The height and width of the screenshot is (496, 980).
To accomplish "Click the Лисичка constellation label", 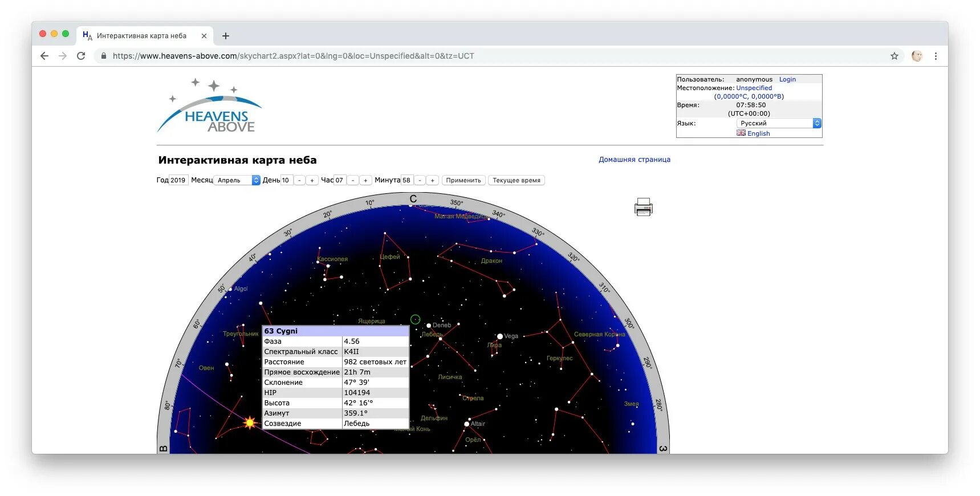I will coord(450,377).
